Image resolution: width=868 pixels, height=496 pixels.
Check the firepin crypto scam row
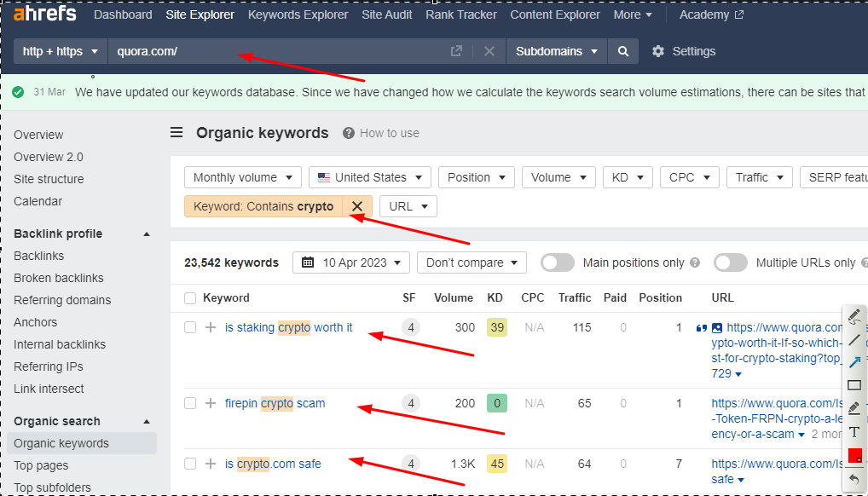[190, 404]
